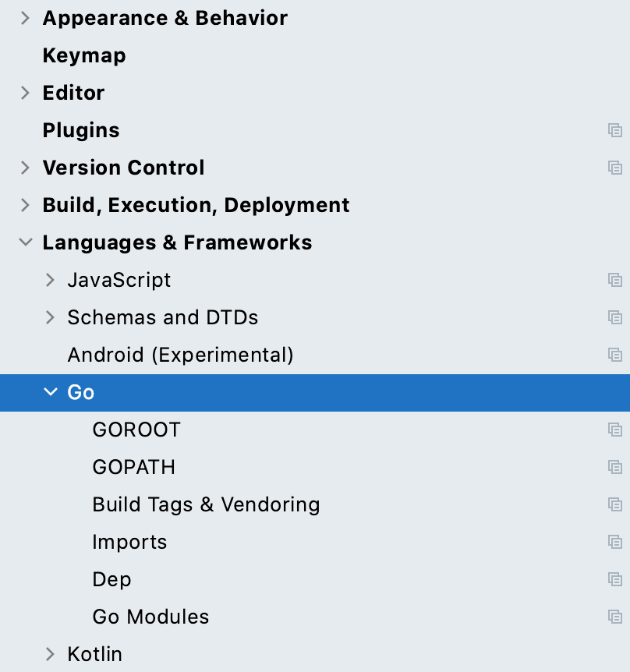Expand the Kotlin settings node
Image resolution: width=630 pixels, height=672 pixels.
point(51,654)
